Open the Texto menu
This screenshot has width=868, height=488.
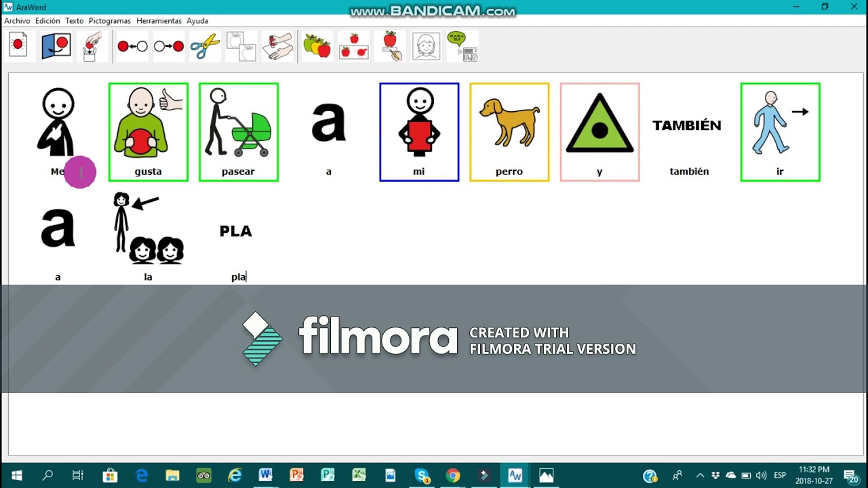pyautogui.click(x=75, y=21)
